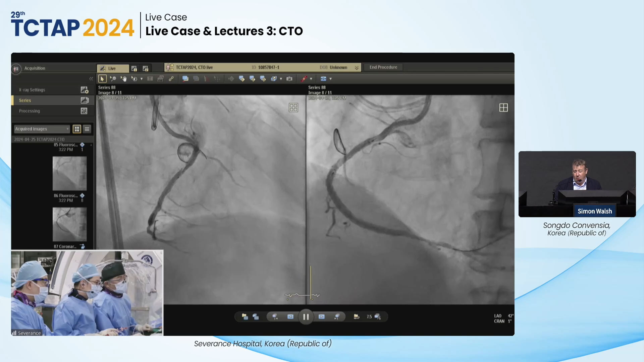
Task: Choose the brightness/contrast tool
Action: click(134, 79)
